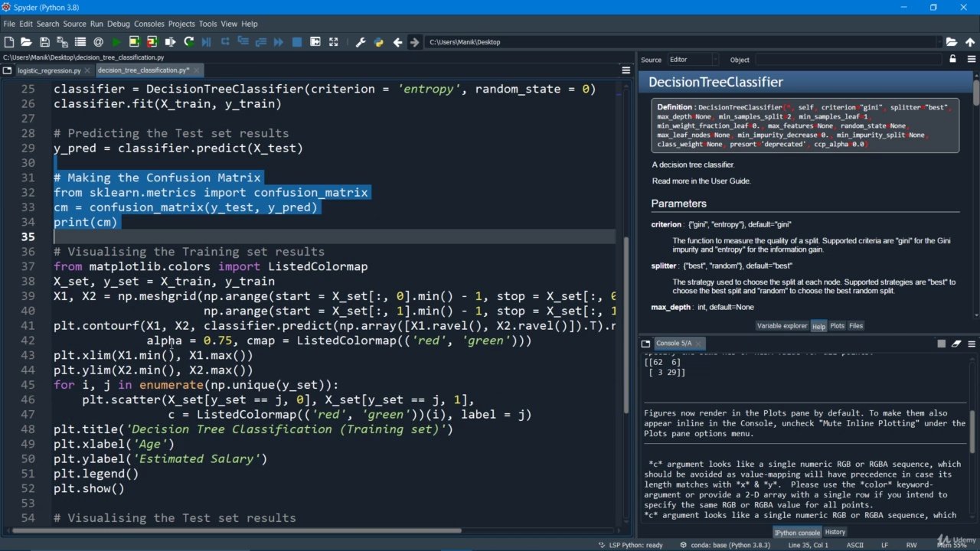980x551 pixels.
Task: Toggle fast debug continue icon
Action: click(278, 42)
